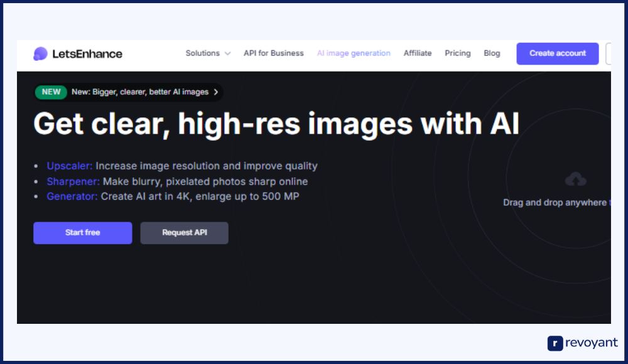Image resolution: width=628 pixels, height=364 pixels.
Task: Open the Upscaler link
Action: click(x=69, y=166)
